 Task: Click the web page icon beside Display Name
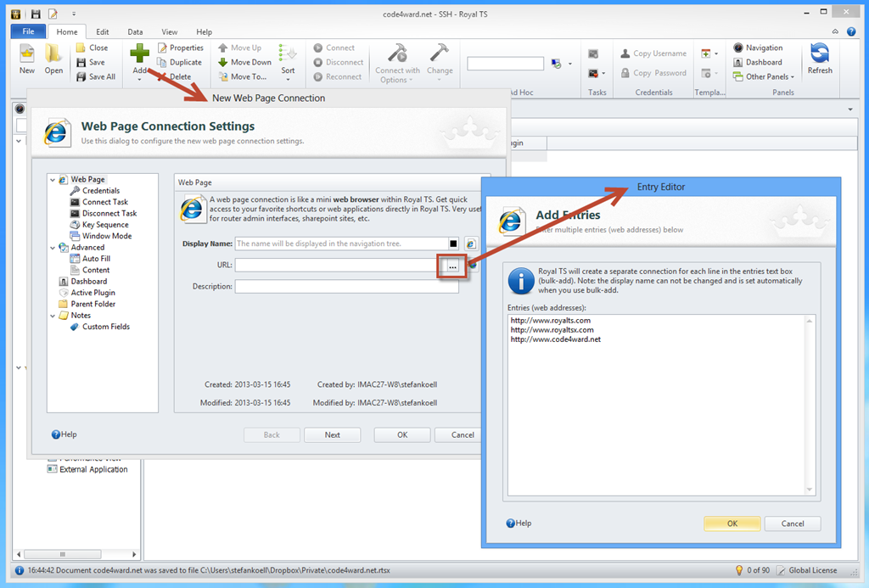470,244
